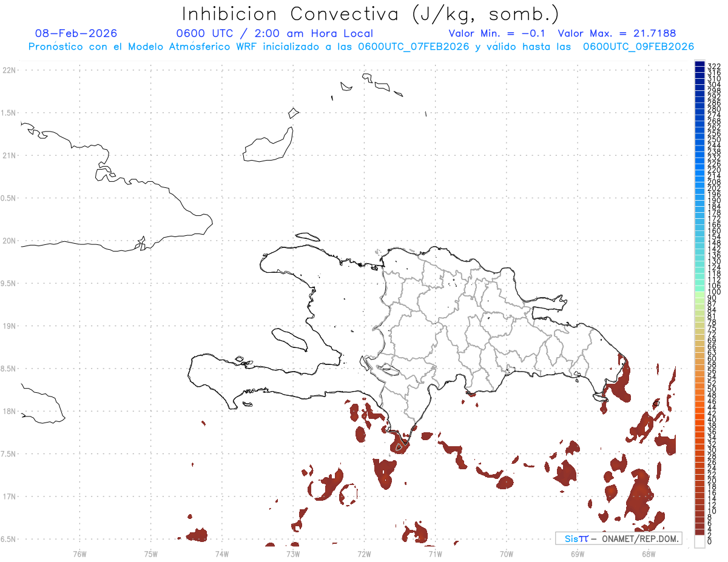Click the time "0600 UTC / 2:00 am Hora Local"
This screenshot has height=562, width=728.
[x=274, y=33]
